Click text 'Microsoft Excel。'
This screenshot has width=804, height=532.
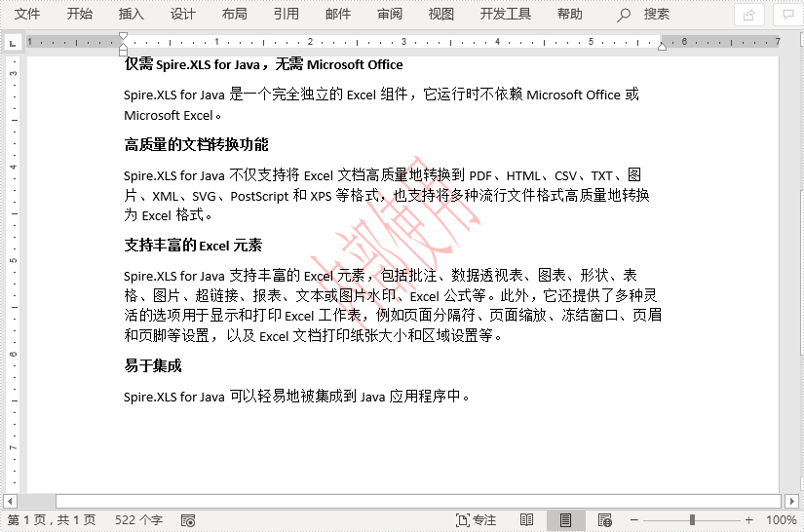tap(172, 115)
